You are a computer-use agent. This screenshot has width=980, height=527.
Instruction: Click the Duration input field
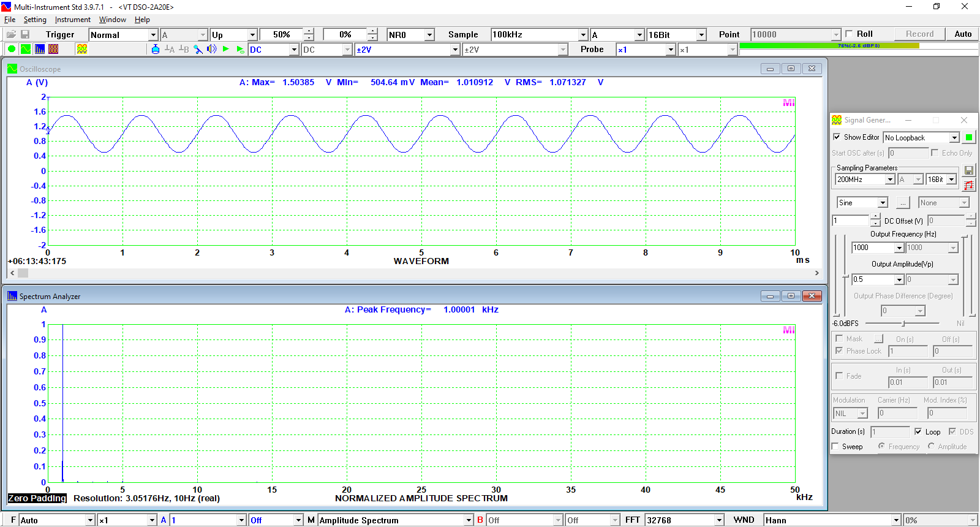[890, 432]
